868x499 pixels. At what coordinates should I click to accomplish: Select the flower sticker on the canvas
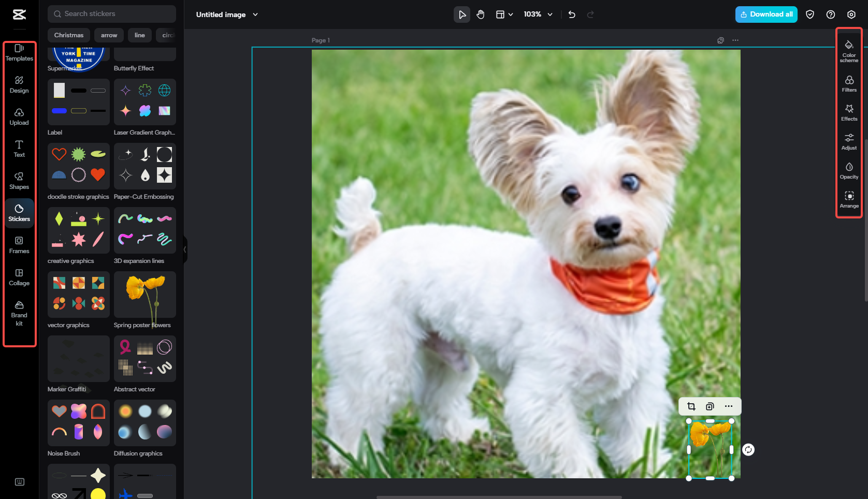(710, 449)
